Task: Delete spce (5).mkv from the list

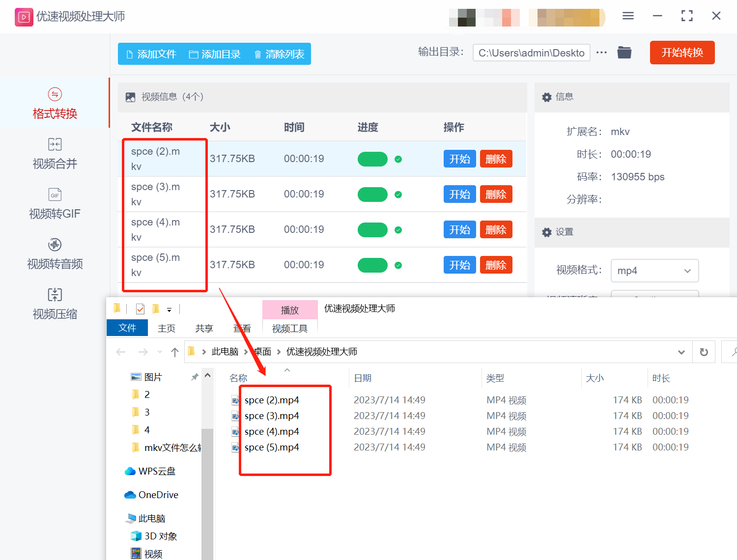Action: tap(496, 265)
